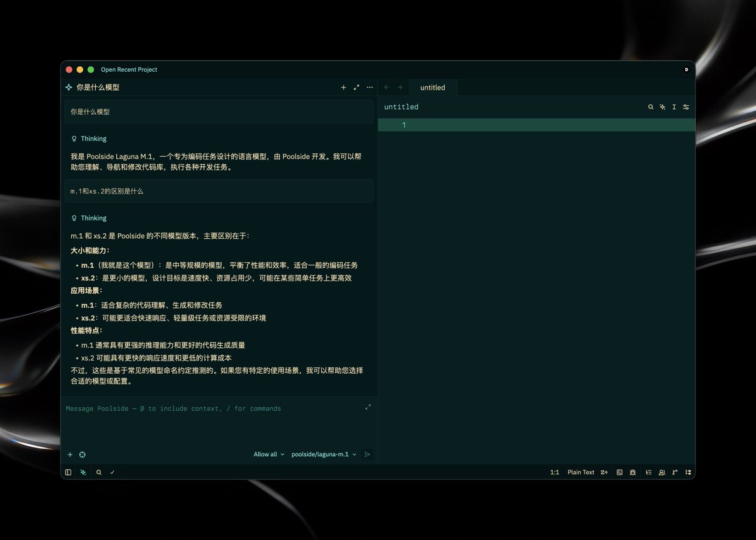Navigate forward in the editor history
756x540 pixels.
399,88
